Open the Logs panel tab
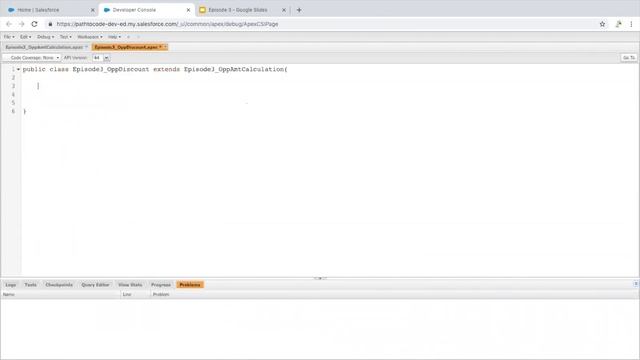 [11, 284]
